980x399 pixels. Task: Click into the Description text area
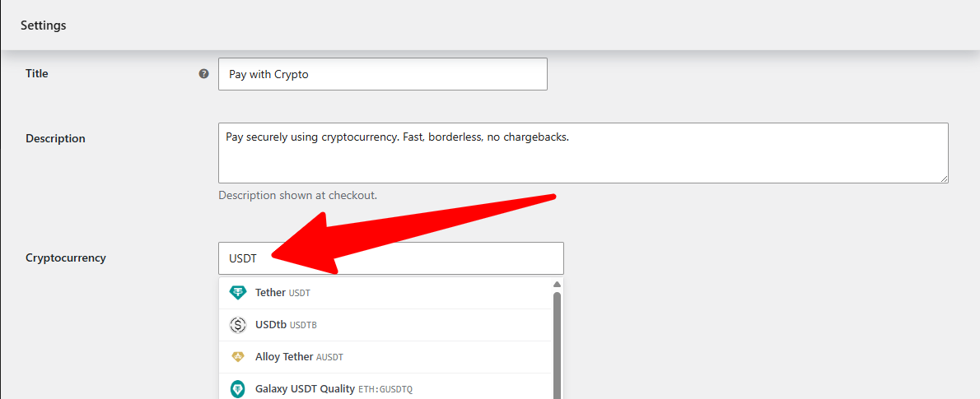pyautogui.click(x=583, y=153)
